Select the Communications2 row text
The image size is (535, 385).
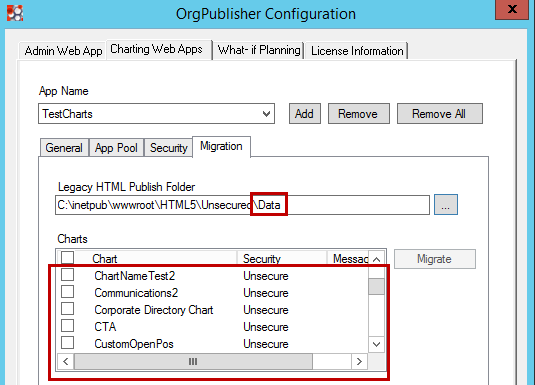(x=136, y=293)
